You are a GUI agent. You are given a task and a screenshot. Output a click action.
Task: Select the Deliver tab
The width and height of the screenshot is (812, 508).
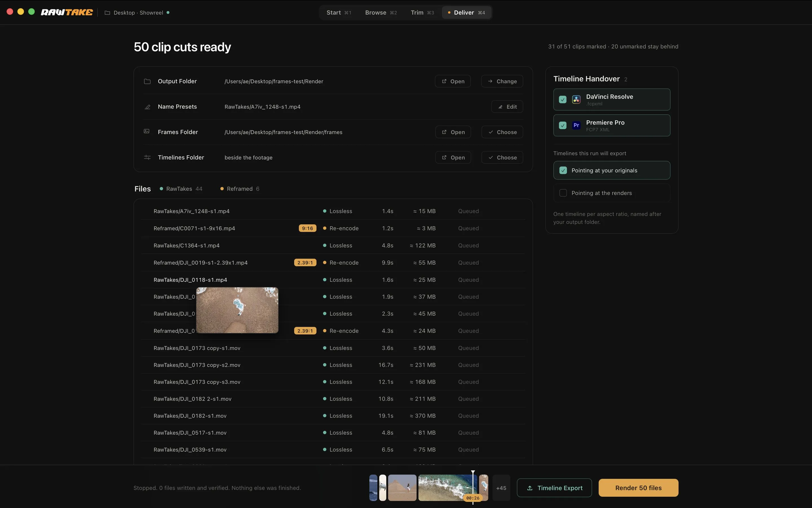point(466,12)
